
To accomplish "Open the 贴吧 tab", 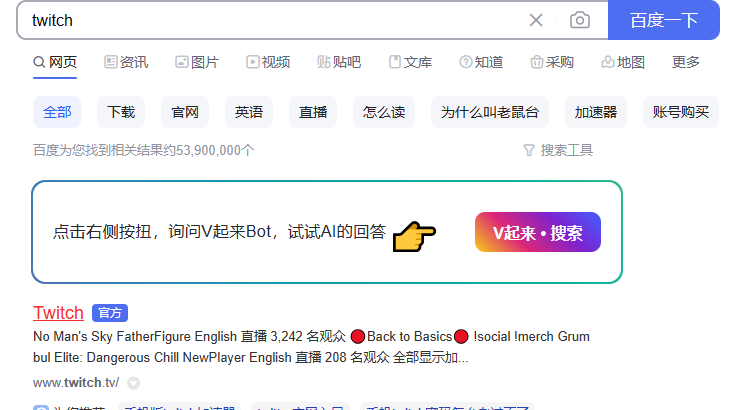I will point(339,62).
